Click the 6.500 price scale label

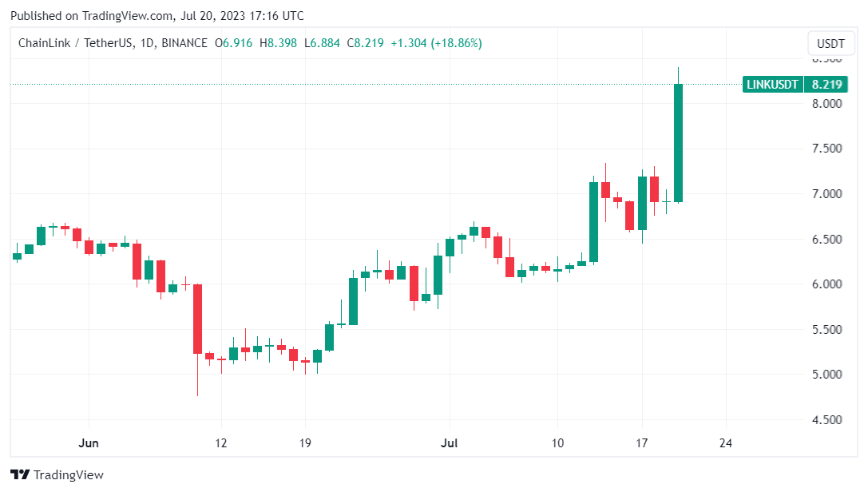pyautogui.click(x=826, y=240)
